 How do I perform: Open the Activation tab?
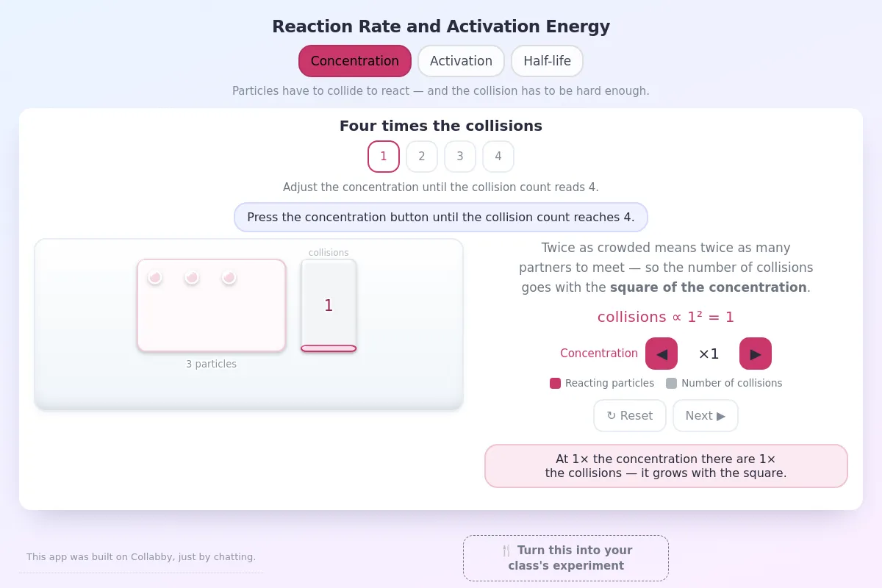[x=461, y=61]
